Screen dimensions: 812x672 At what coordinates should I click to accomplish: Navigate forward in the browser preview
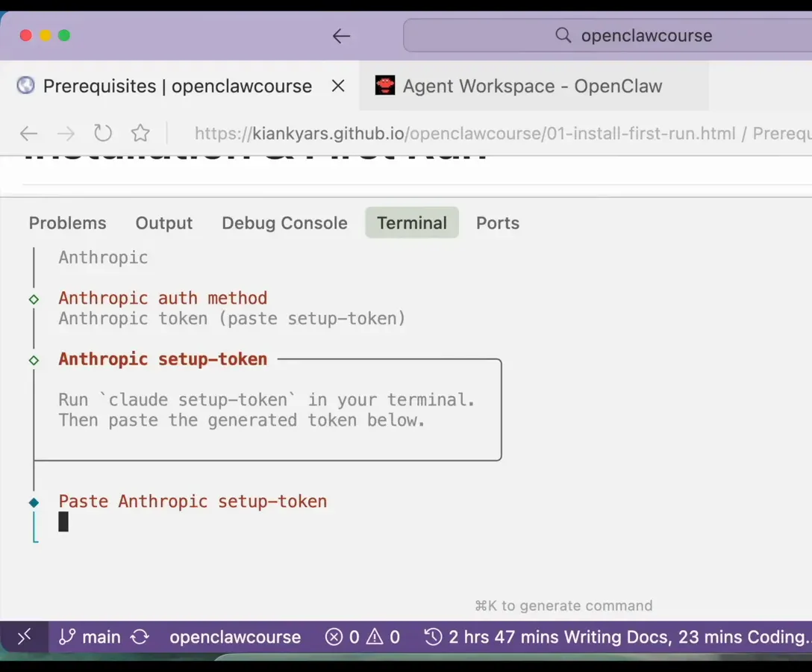[66, 134]
